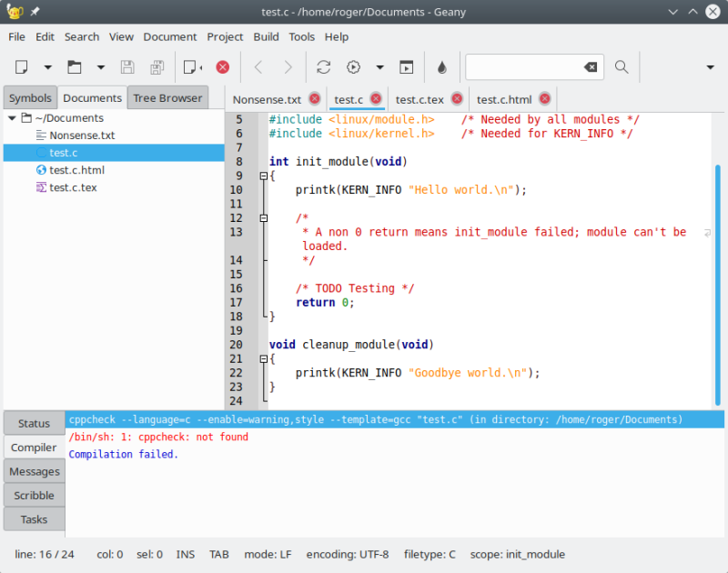Switch to the Tree Browser sidebar tab
This screenshot has width=728, height=573.
click(167, 98)
